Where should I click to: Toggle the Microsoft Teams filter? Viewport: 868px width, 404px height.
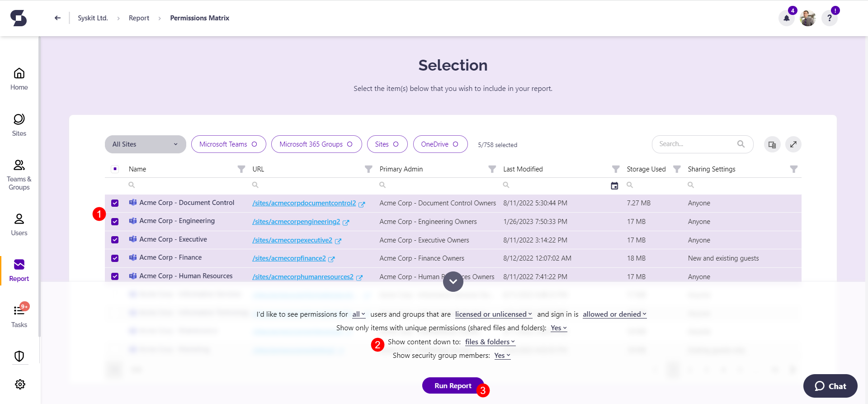point(228,144)
